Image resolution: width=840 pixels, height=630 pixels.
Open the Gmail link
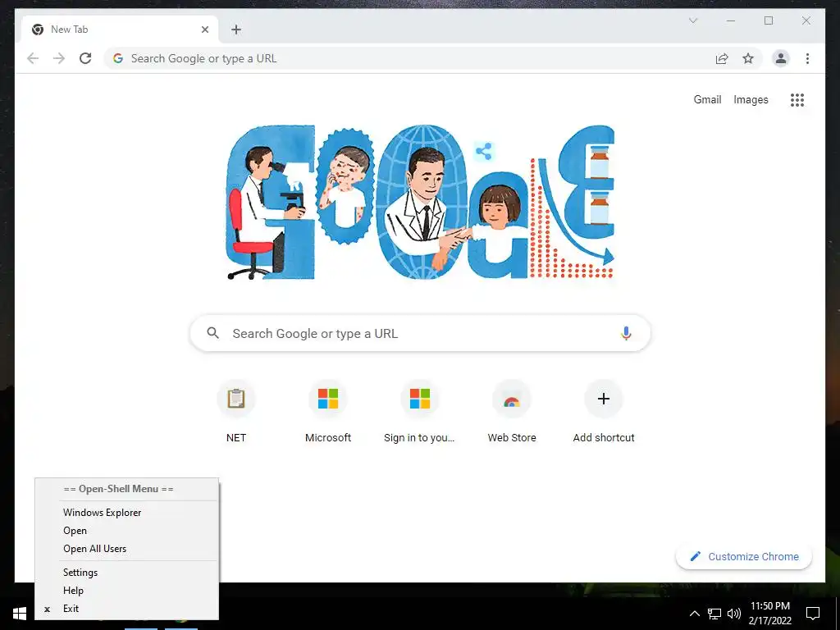point(707,99)
